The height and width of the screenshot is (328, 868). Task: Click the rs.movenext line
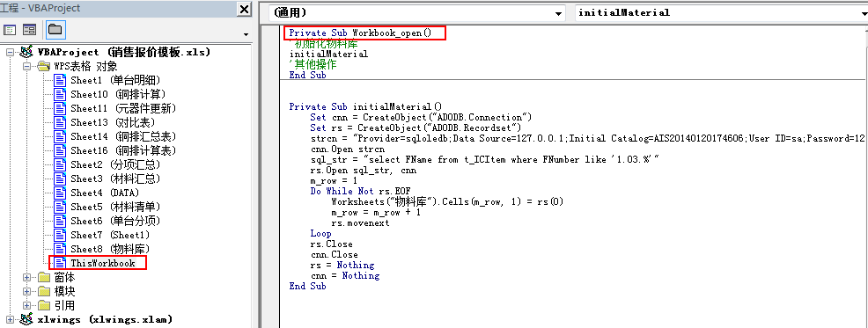[360, 222]
